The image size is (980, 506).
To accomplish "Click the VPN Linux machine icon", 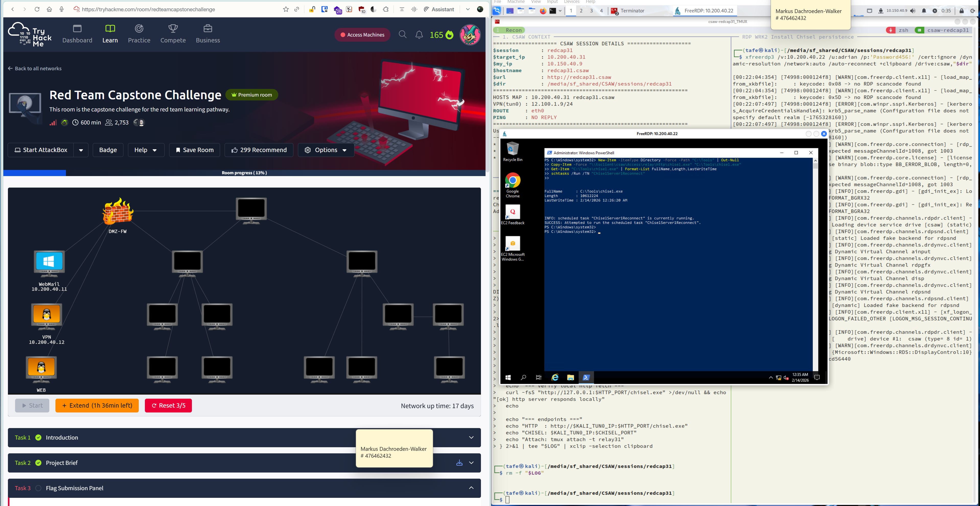I will pos(47,315).
